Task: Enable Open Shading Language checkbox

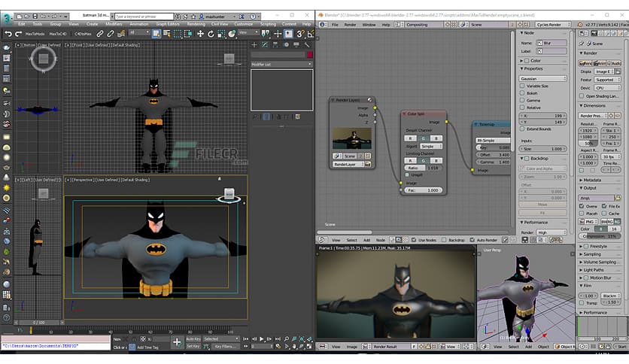Action: (582, 96)
